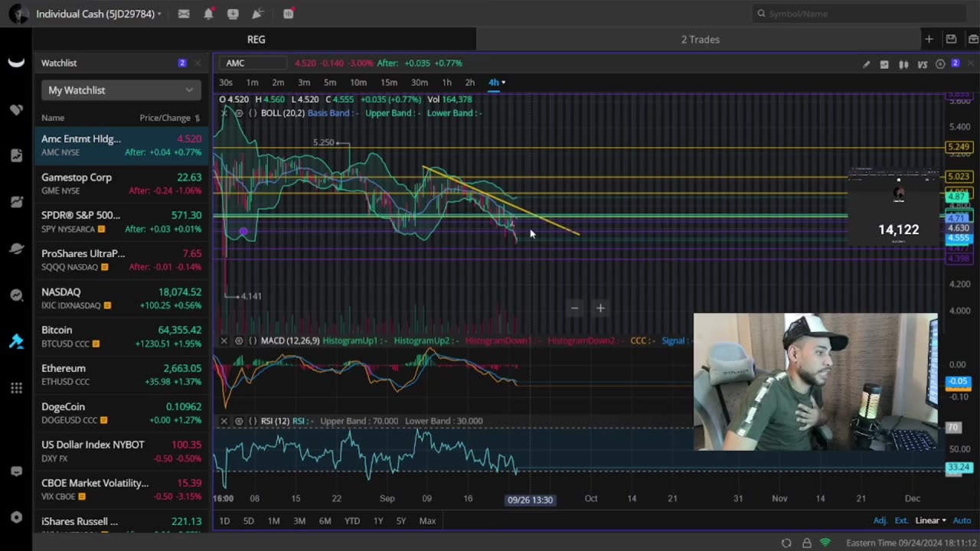Open the chart widget link badge 2

955,64
